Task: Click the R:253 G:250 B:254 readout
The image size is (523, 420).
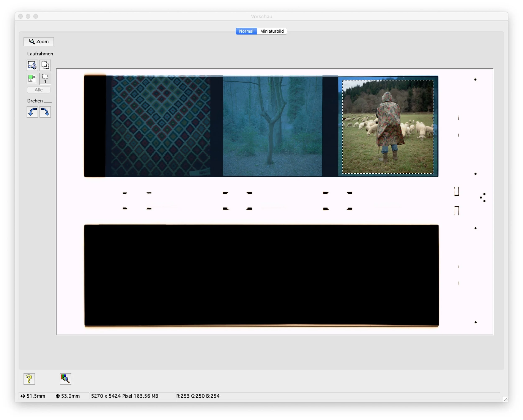Action: tap(198, 396)
